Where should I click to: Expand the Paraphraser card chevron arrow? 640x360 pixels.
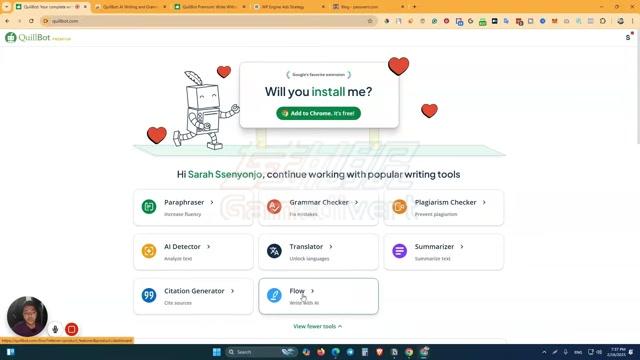click(212, 202)
